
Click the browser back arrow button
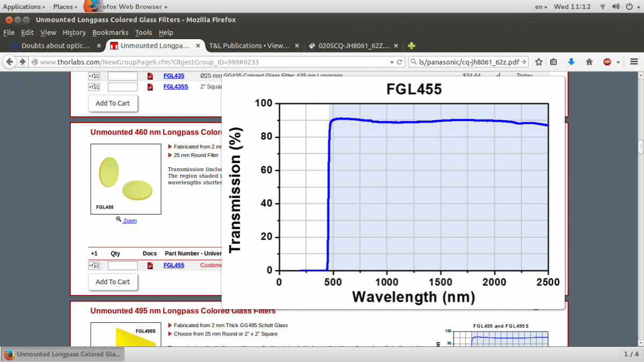pos(10,62)
